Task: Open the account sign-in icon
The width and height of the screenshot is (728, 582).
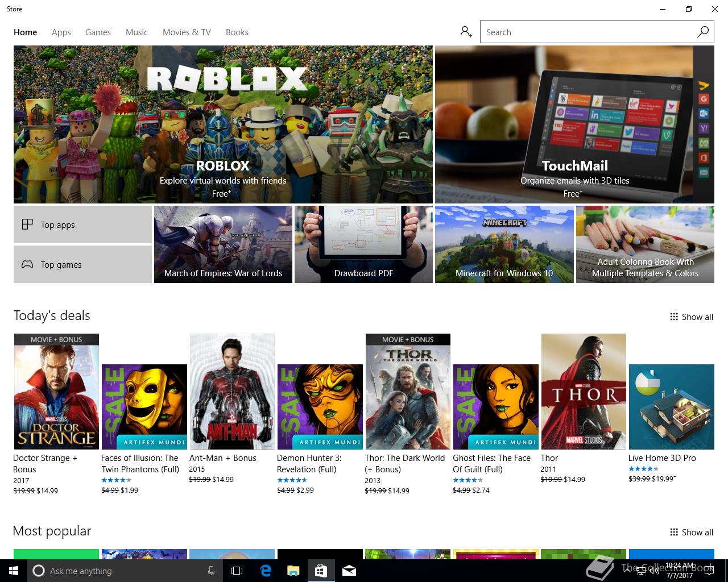Action: pos(466,32)
